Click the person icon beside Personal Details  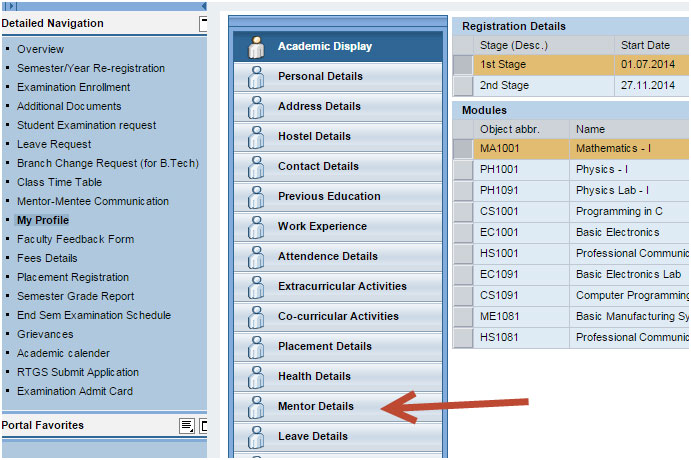(255, 77)
